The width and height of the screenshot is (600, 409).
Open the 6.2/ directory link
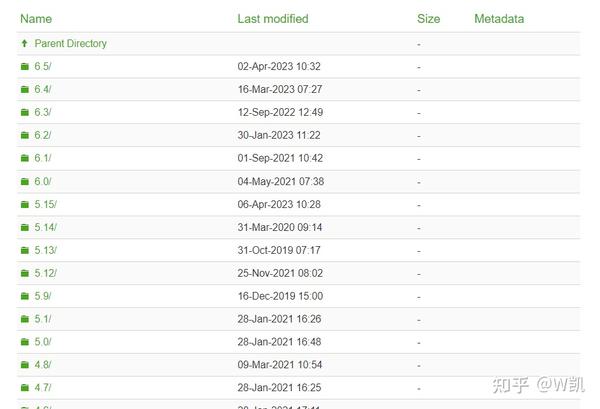tap(43, 136)
